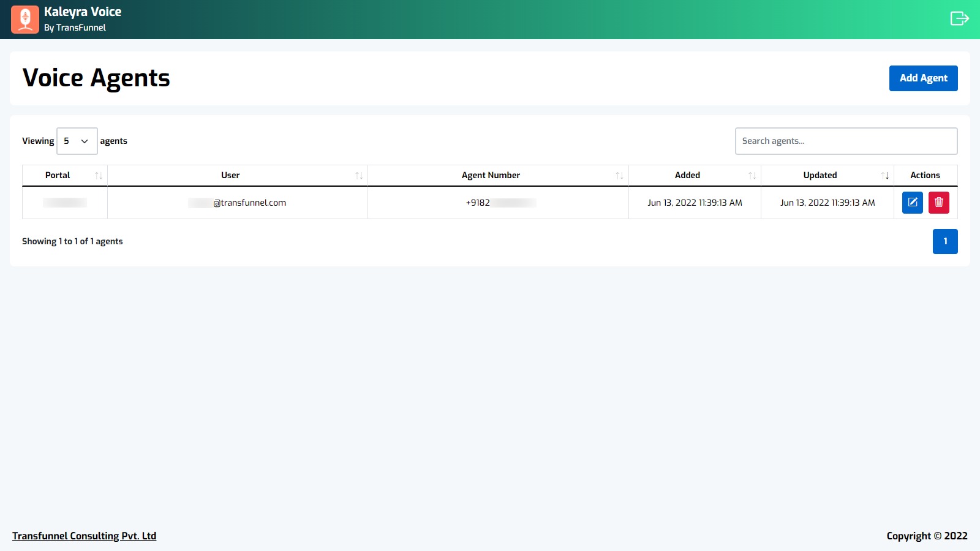
Task: Sort table by Portal column arrows
Action: click(99, 176)
